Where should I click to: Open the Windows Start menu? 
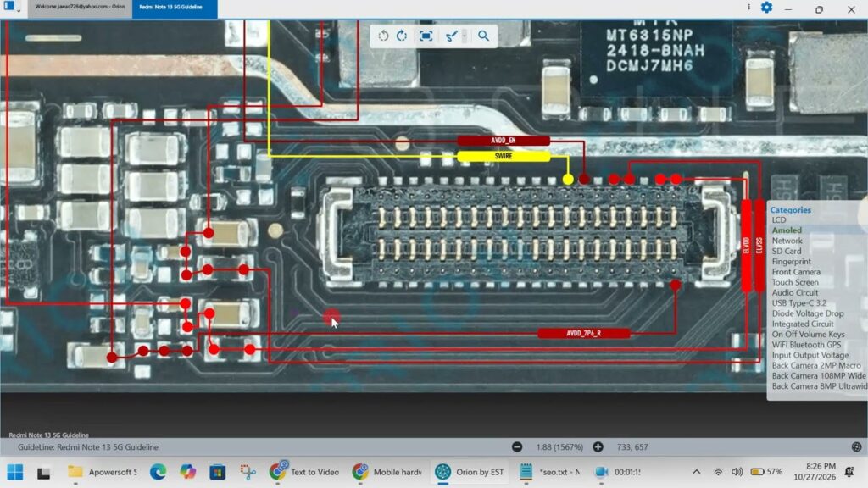[x=15, y=472]
